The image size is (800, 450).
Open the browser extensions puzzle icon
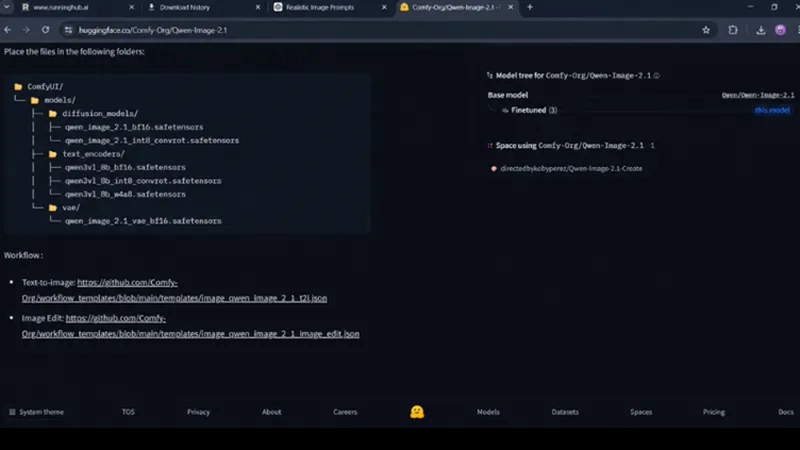click(733, 30)
